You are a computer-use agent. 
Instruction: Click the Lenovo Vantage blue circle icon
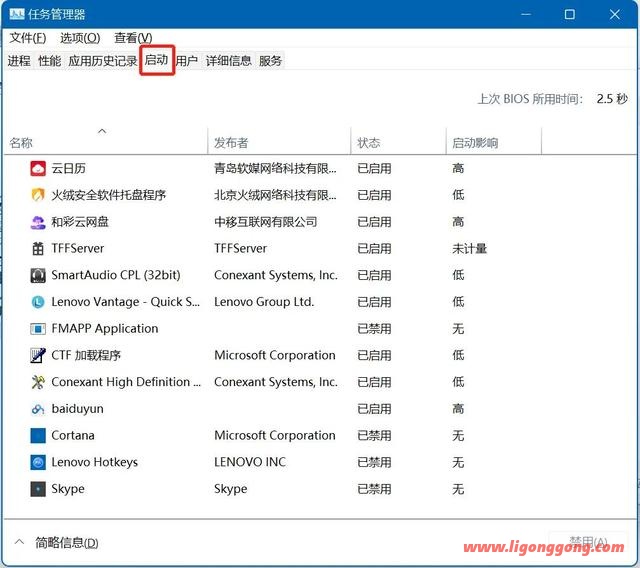tap(38, 302)
